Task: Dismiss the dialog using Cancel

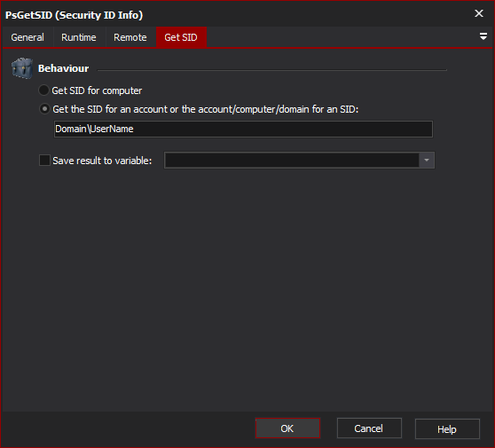Action: coord(369,428)
